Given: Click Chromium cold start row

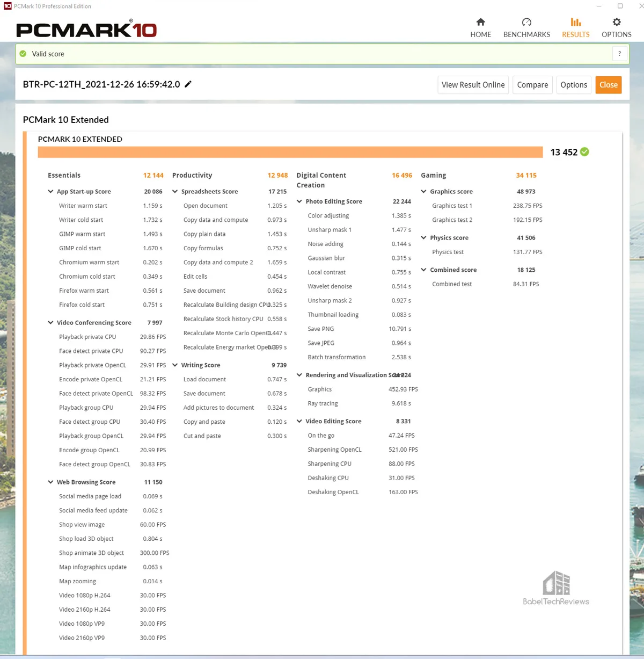Looking at the screenshot, I should 111,277.
